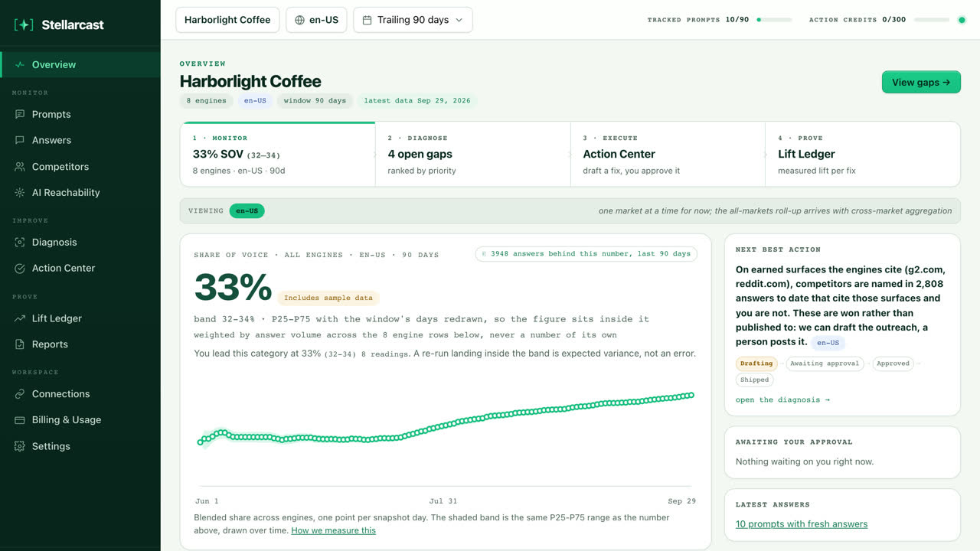Click the globe icon in en-US selector
980x551 pixels.
tap(299, 20)
